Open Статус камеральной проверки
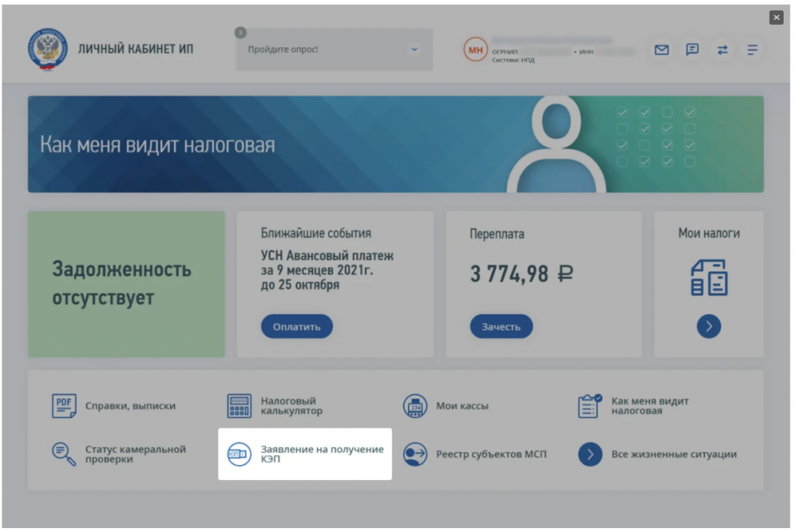This screenshot has width=796, height=532. point(119,454)
